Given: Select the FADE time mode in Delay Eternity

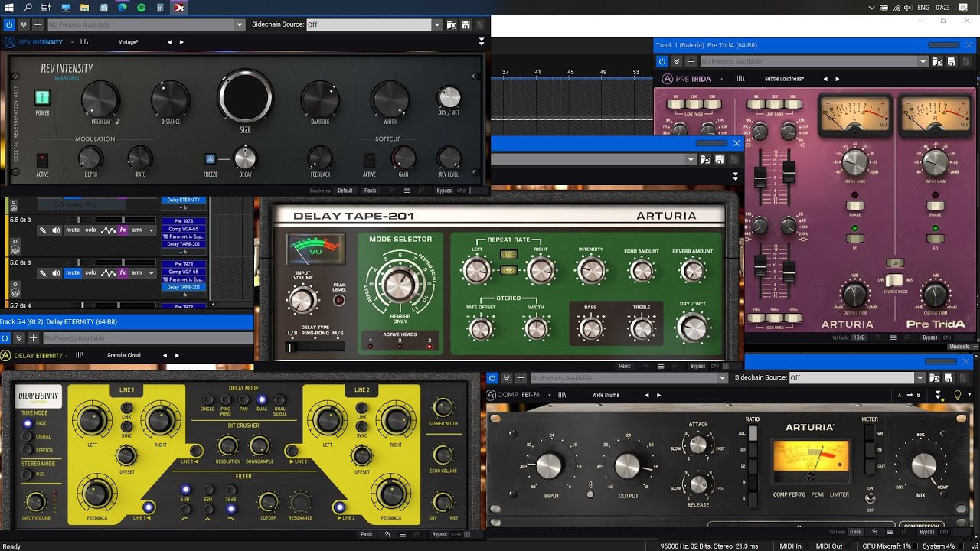Looking at the screenshot, I should (28, 423).
